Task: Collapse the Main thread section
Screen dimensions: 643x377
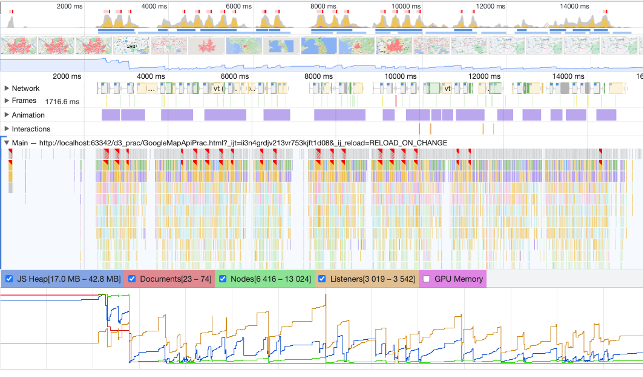Action: [x=7, y=143]
